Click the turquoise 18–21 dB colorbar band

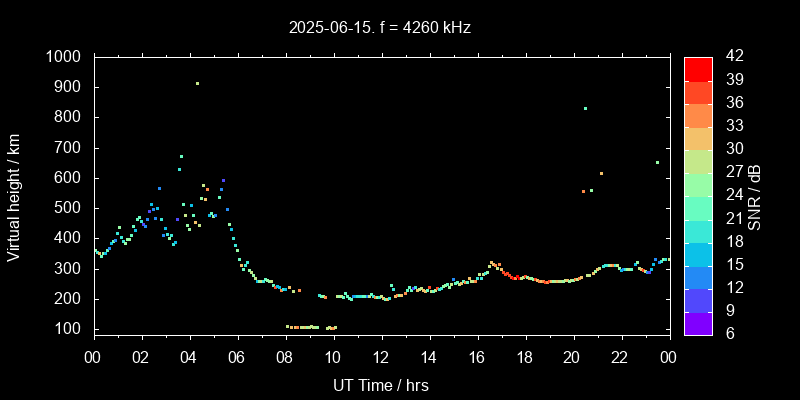click(698, 230)
